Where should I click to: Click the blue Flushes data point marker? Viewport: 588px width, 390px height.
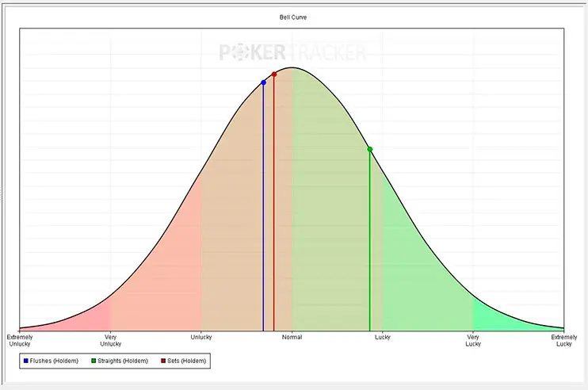(x=263, y=82)
